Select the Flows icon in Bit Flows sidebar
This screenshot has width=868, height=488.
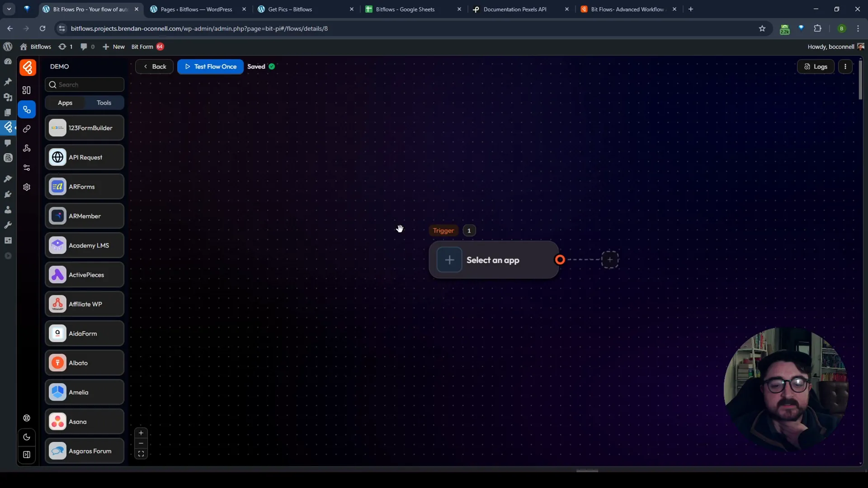coord(27,110)
